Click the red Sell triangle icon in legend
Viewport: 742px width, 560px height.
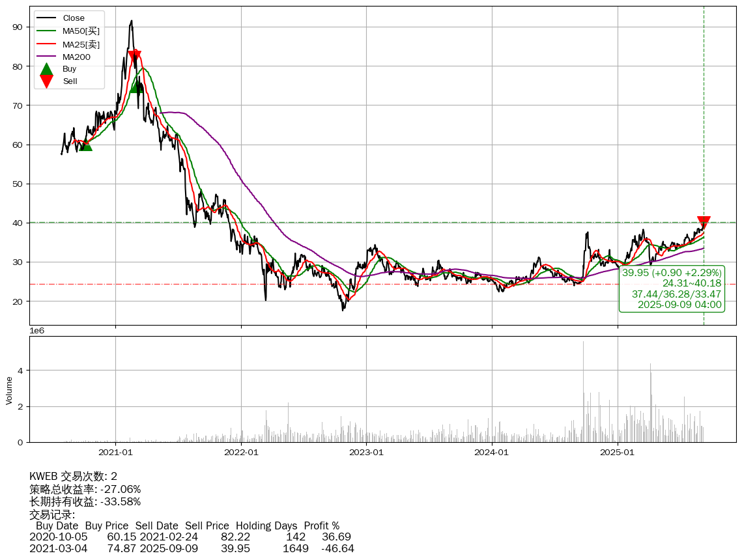click(46, 81)
